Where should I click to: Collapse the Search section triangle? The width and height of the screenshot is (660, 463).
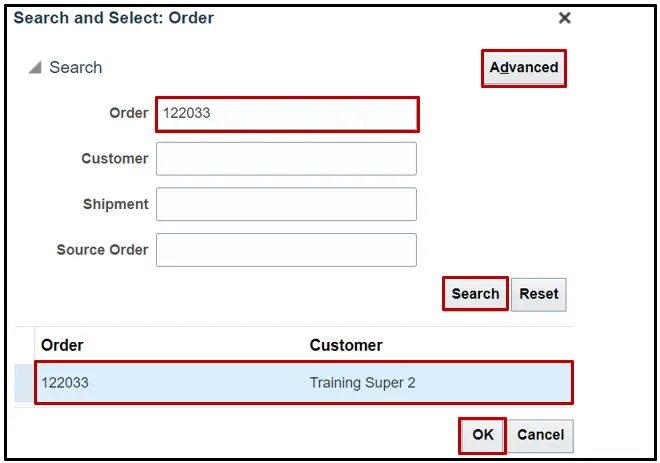click(35, 68)
